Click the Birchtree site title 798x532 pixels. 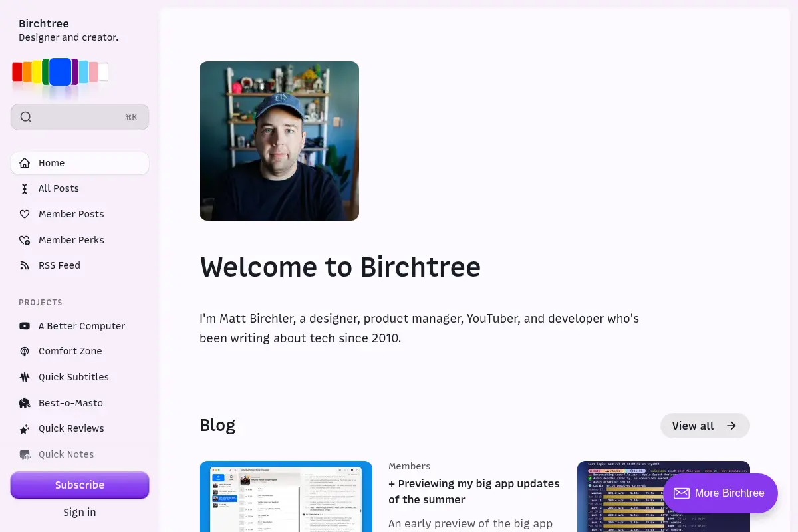coord(44,23)
